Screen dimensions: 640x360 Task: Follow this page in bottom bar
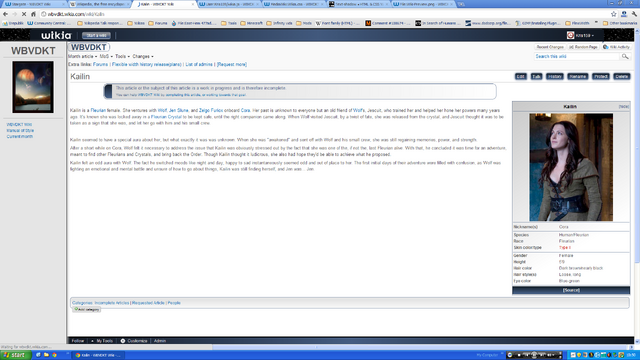(78, 341)
